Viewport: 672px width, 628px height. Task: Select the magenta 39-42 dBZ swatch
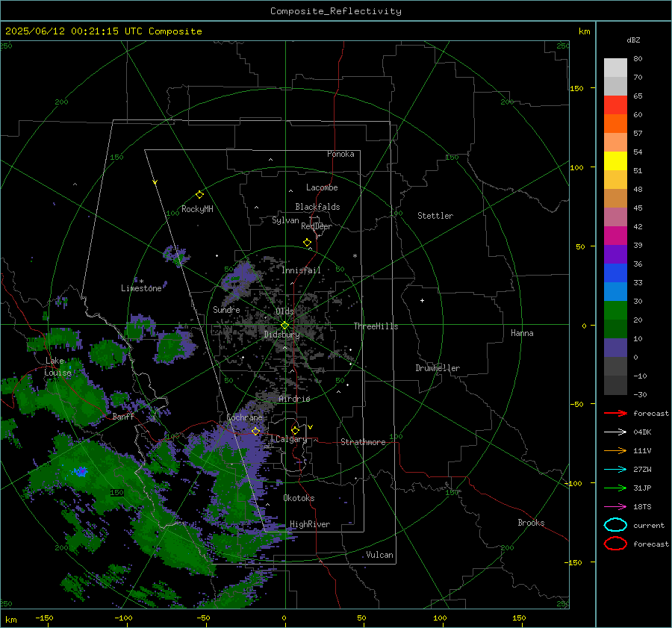pyautogui.click(x=615, y=236)
